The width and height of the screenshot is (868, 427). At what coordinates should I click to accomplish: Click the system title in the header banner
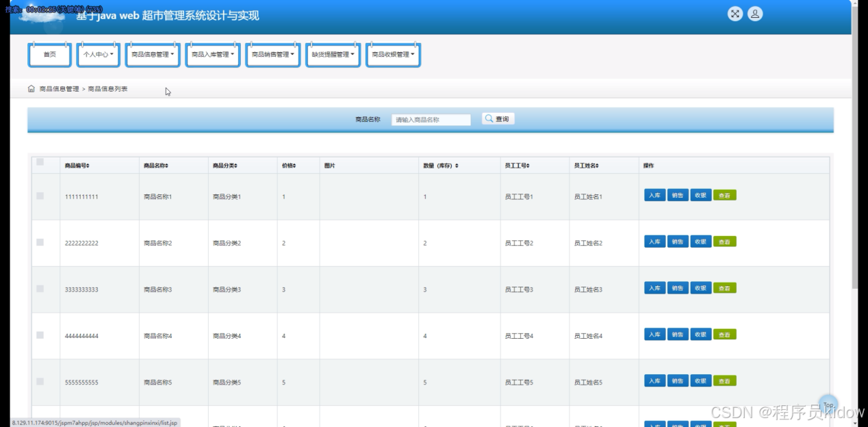168,16
